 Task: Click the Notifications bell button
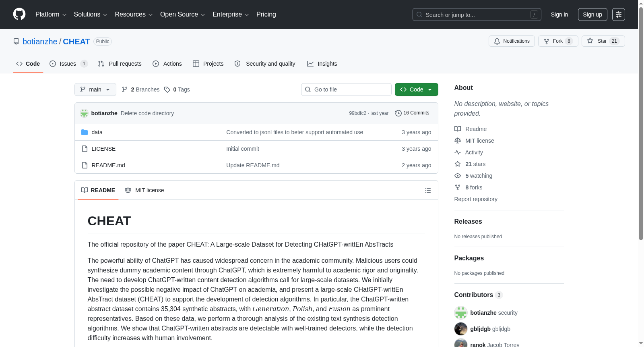[x=512, y=41]
